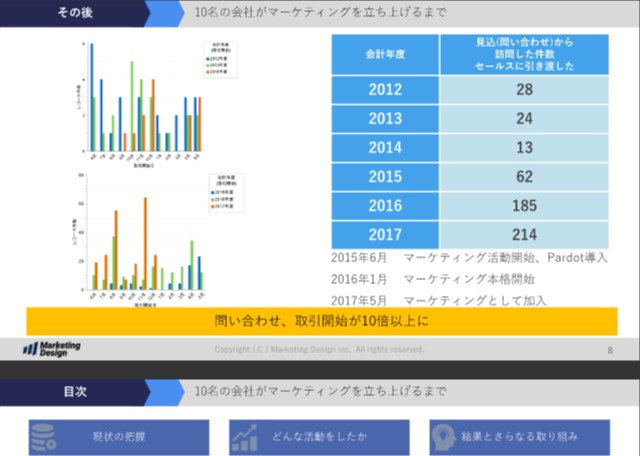Click the yellow 問い合わせ、取引開始が10倍以上に banner

click(320, 321)
